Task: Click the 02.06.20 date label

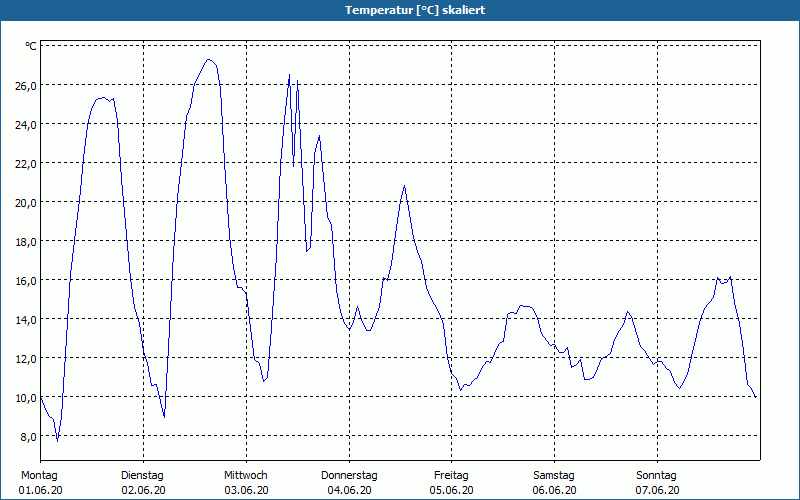Action: pos(143,490)
